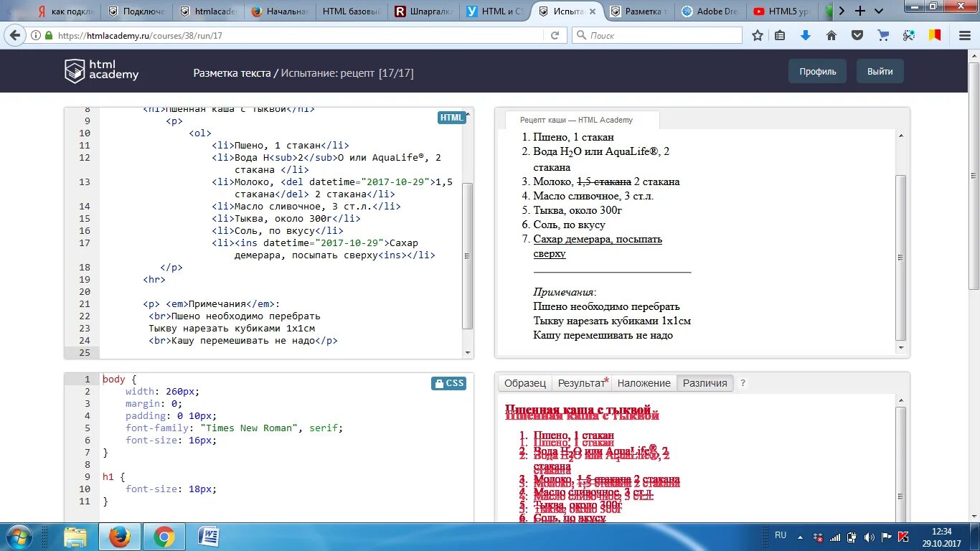This screenshot has height=551, width=980.
Task: Click the URL address bar
Action: coord(301,35)
